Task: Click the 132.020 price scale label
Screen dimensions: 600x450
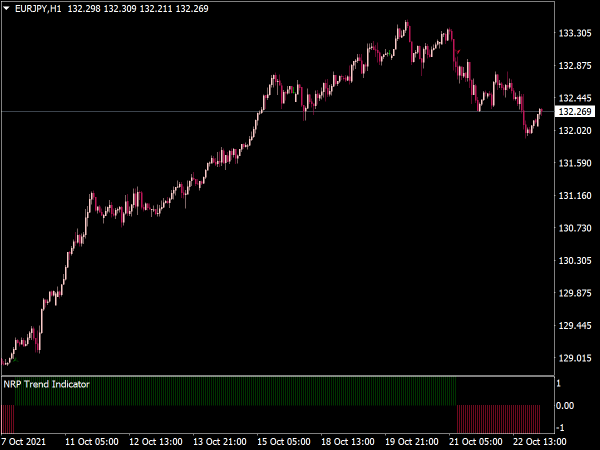Action: (x=575, y=131)
